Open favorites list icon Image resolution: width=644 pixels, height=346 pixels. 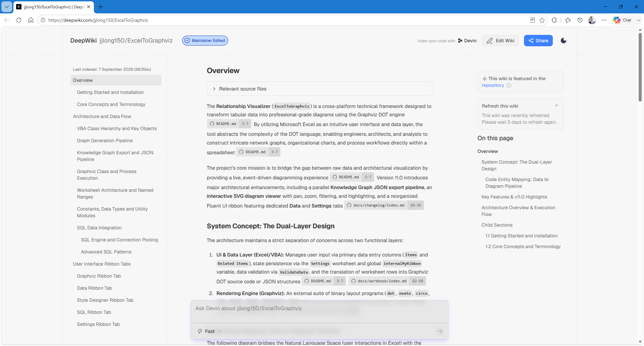pos(568,20)
